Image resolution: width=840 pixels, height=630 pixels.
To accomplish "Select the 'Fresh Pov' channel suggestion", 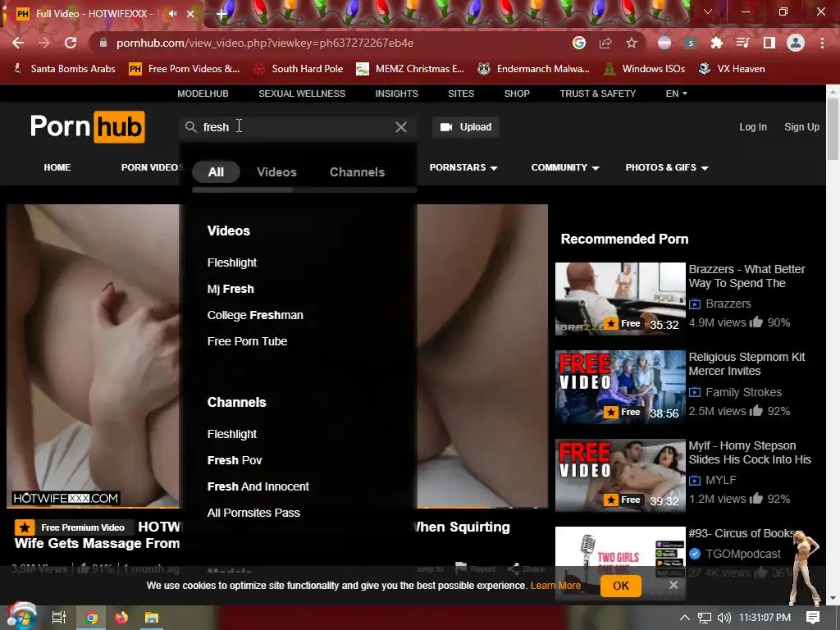I will coord(235,460).
